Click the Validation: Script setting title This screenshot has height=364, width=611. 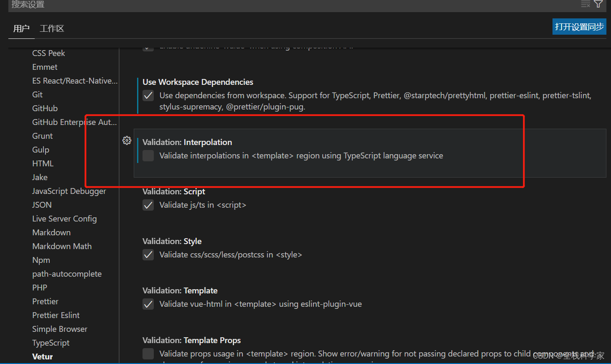coord(174,191)
